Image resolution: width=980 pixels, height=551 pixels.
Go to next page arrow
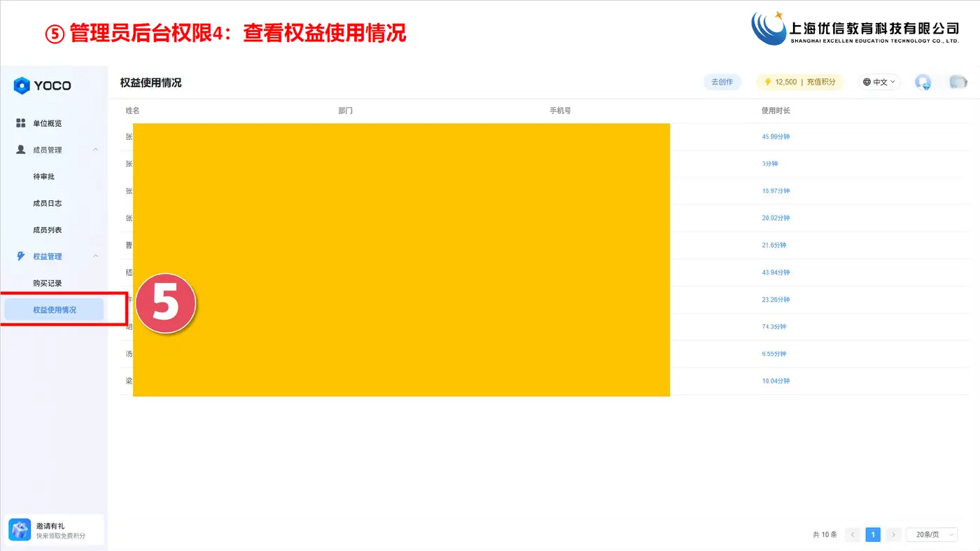pyautogui.click(x=893, y=534)
